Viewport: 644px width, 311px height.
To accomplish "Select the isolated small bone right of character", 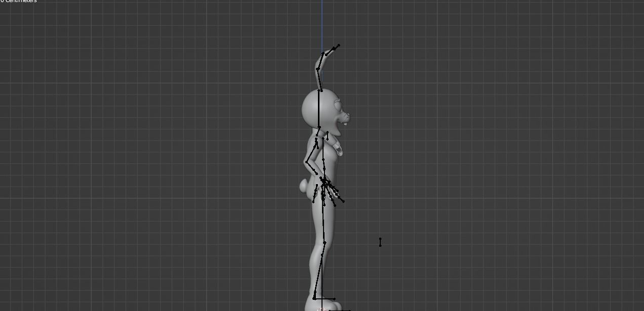I will click(380, 242).
